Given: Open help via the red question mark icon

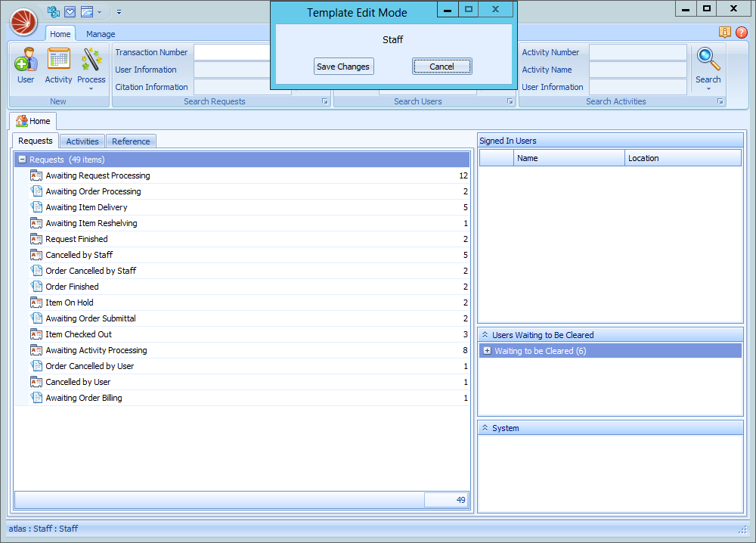Looking at the screenshot, I should click(742, 33).
